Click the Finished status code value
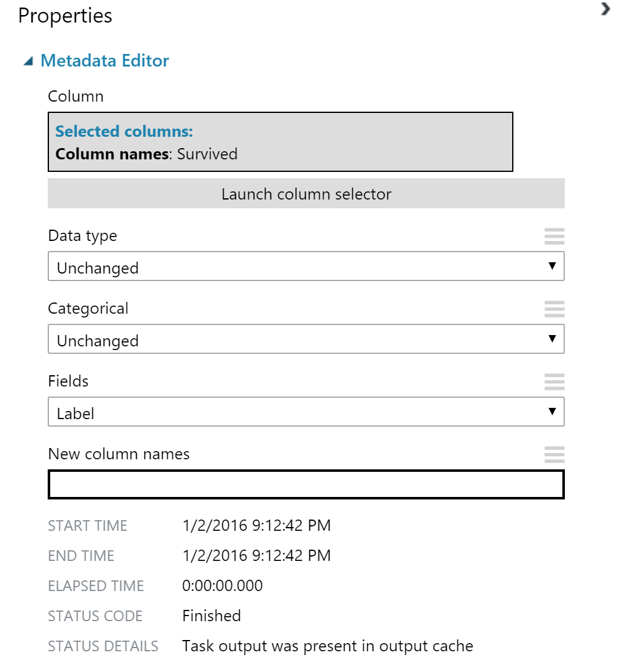 tap(212, 616)
